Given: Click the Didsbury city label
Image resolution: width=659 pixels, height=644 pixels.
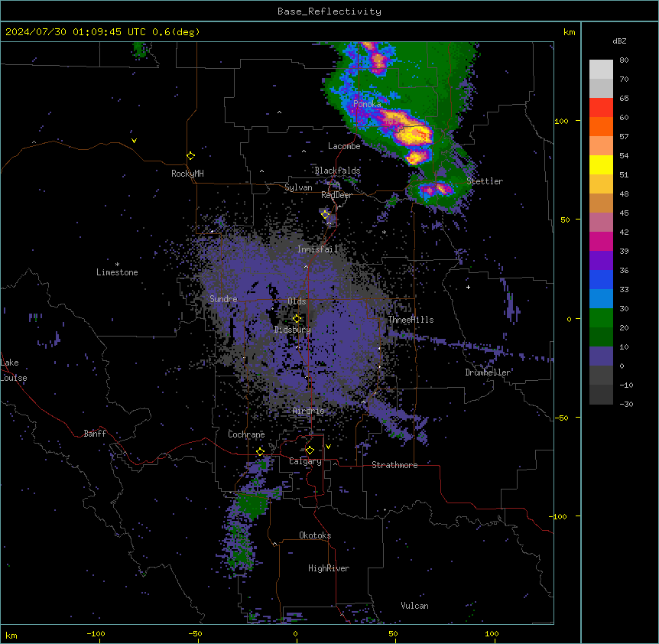Looking at the screenshot, I should click(293, 330).
